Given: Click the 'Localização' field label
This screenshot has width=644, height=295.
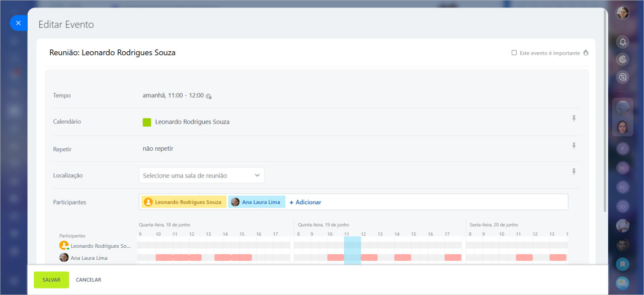Looking at the screenshot, I should pos(68,175).
